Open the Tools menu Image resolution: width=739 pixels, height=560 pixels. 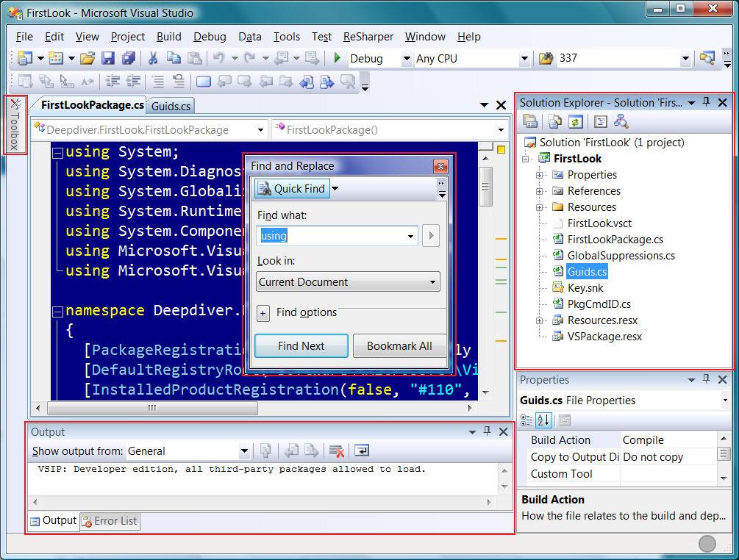click(287, 37)
